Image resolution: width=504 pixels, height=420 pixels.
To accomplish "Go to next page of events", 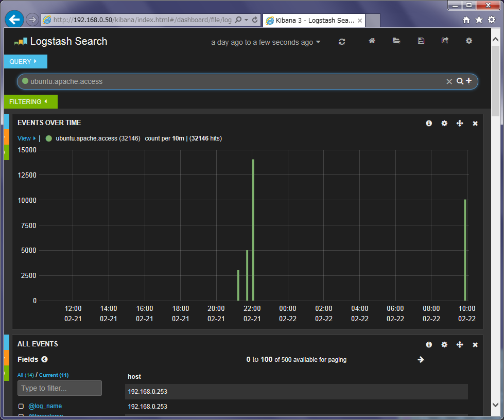I will point(421,359).
